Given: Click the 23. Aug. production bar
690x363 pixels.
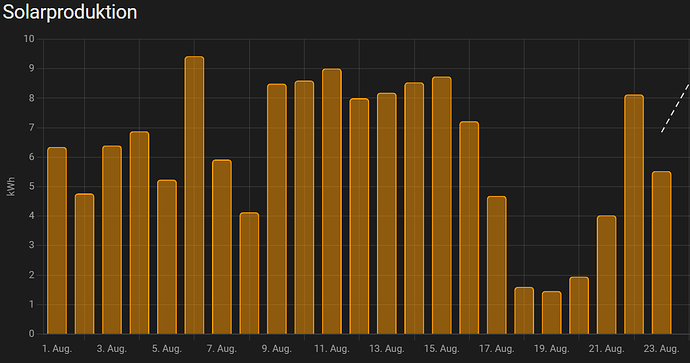Looking at the screenshot, I should (661, 253).
